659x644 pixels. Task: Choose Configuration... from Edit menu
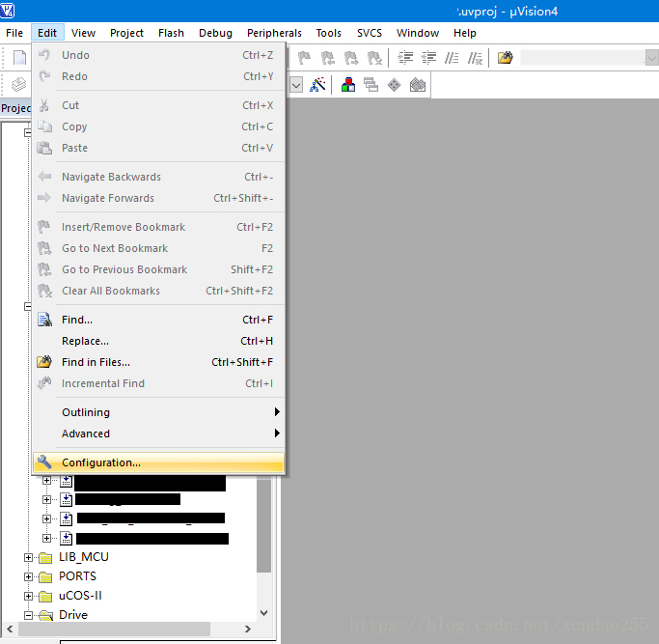[x=158, y=462]
